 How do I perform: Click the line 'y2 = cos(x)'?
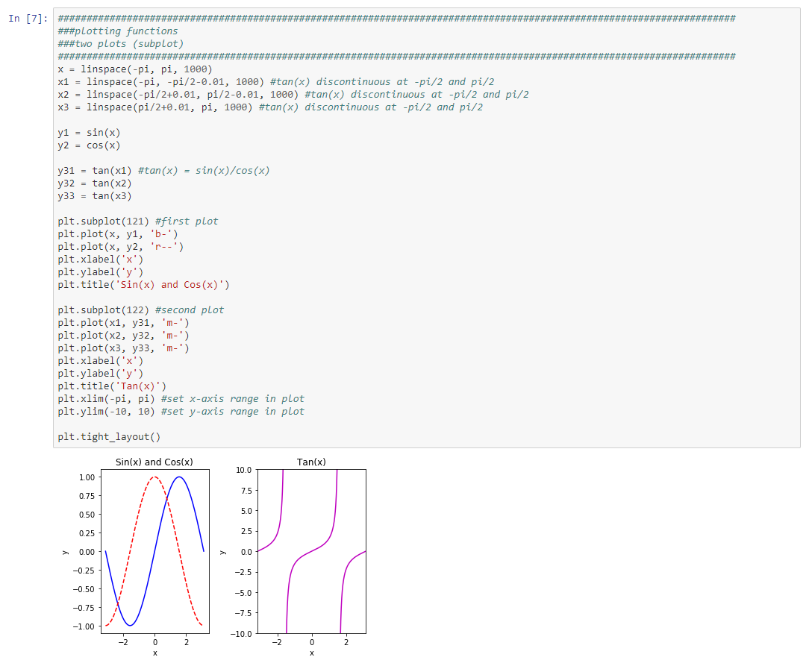click(x=89, y=145)
